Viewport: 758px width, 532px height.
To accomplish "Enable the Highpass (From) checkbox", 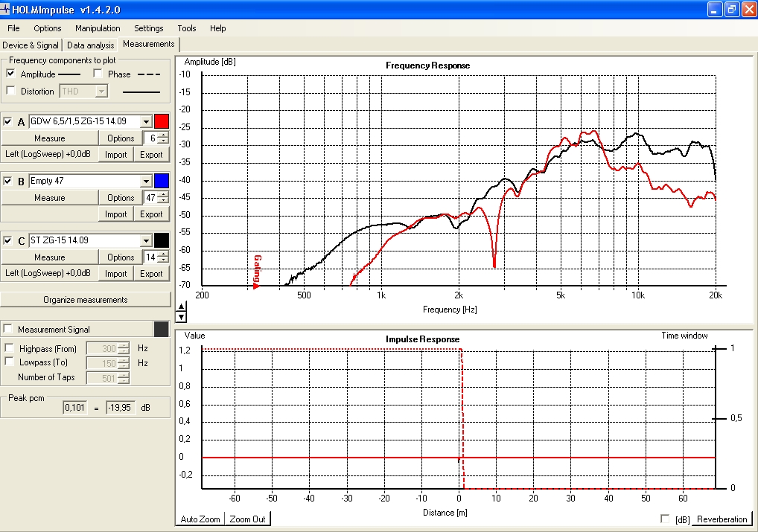I will (9, 348).
